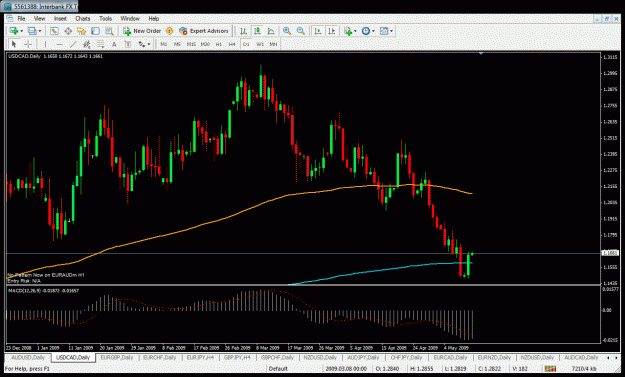Screen dimensions: 625x377
Task: Select the Text "A" drawing tool
Action: coord(114,44)
